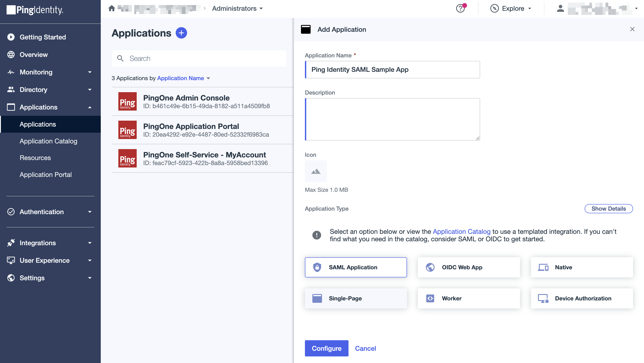Open the help icon with notification dot
The height and width of the screenshot is (363, 644).
(x=460, y=8)
